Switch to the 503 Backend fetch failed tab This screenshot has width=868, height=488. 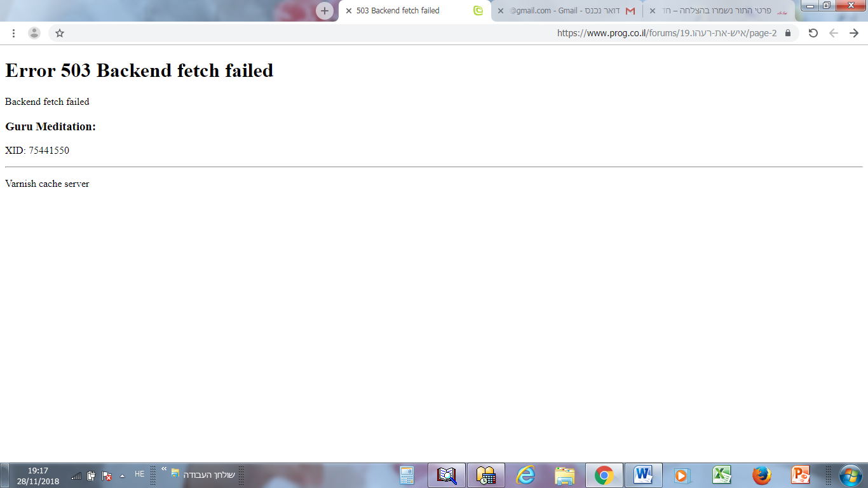415,11
